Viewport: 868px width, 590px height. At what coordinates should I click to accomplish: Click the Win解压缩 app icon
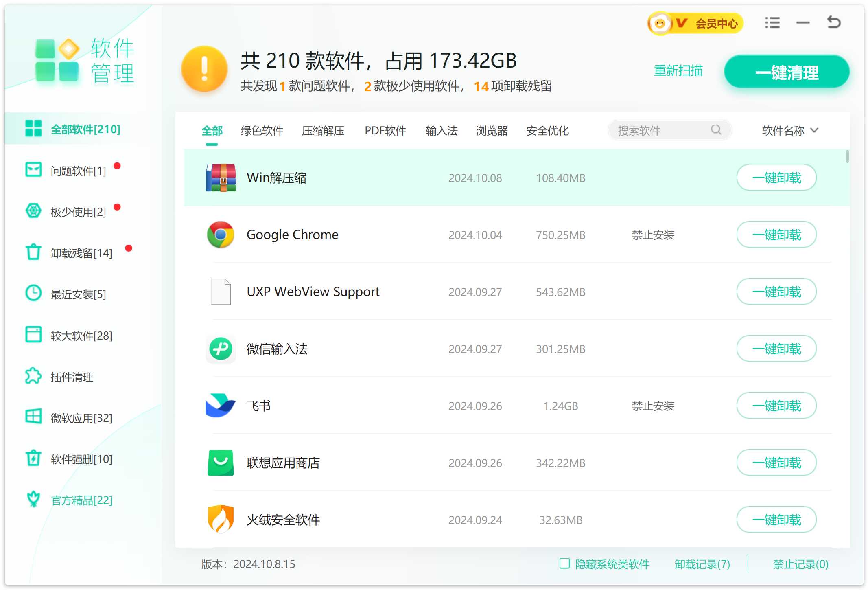221,178
